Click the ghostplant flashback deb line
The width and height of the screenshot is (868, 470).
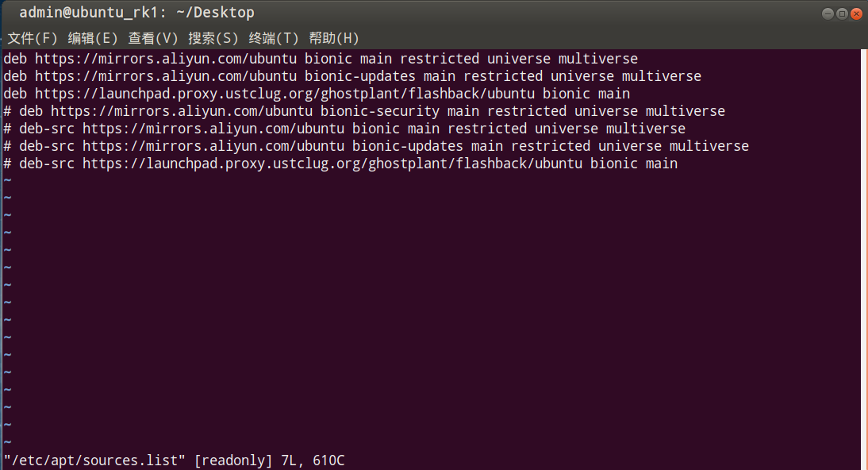[x=317, y=94]
